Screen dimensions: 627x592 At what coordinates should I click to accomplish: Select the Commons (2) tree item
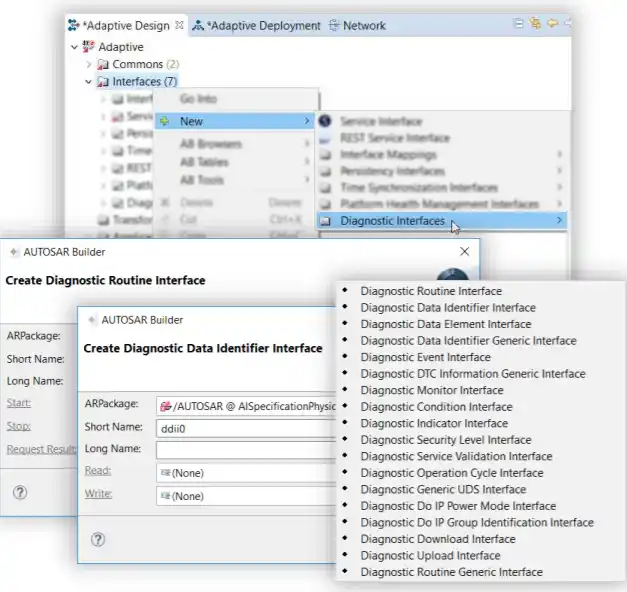point(146,64)
